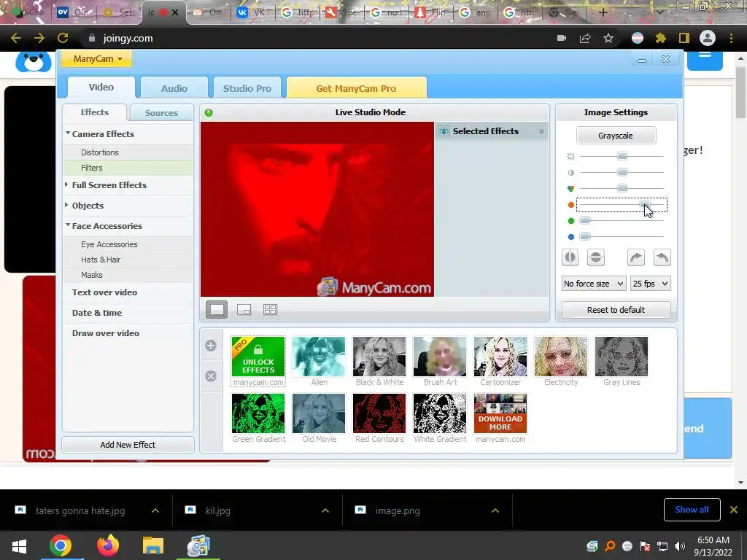Flip image horizontally icon in Image Settings
747x560 pixels.
point(570,257)
